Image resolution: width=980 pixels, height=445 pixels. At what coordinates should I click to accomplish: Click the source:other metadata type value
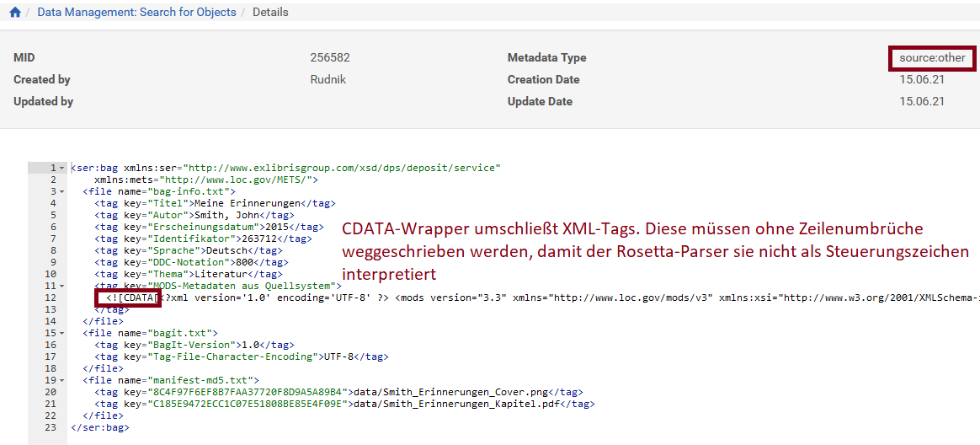click(x=932, y=58)
